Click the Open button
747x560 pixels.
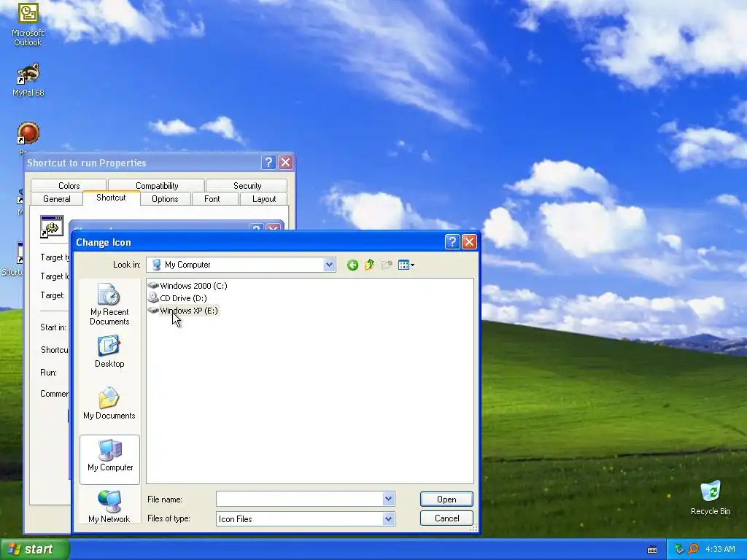446,499
